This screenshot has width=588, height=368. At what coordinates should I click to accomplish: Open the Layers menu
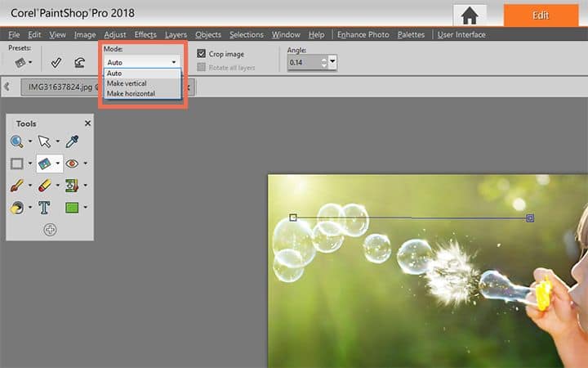click(176, 35)
